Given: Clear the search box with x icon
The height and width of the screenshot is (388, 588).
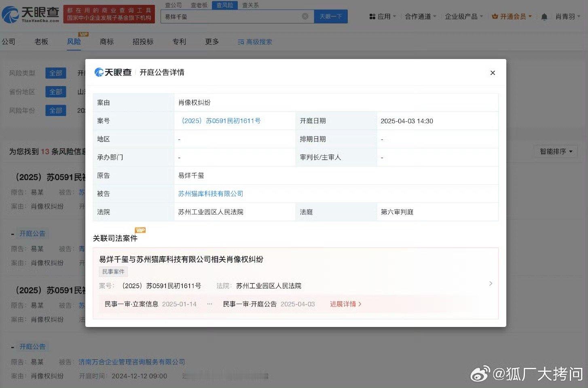Looking at the screenshot, I should tap(305, 16).
